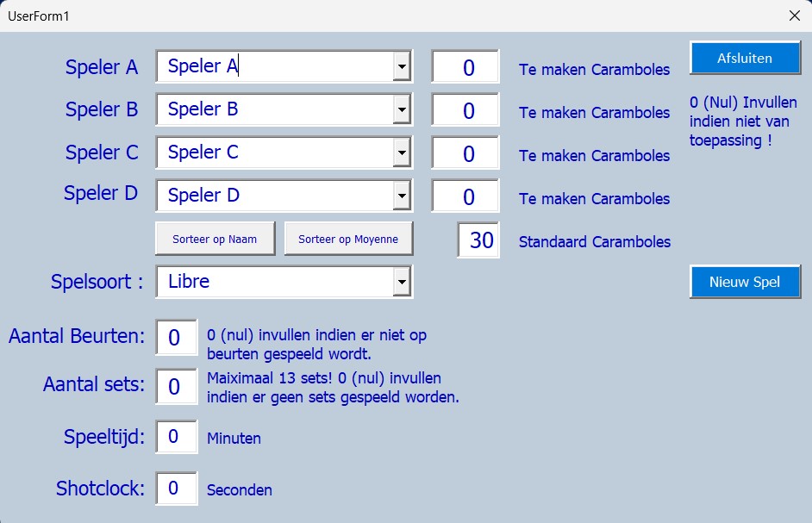Screen dimensions: 812x523
Task: Open the Spelsoort dropdown showing Libre
Action: click(x=401, y=282)
